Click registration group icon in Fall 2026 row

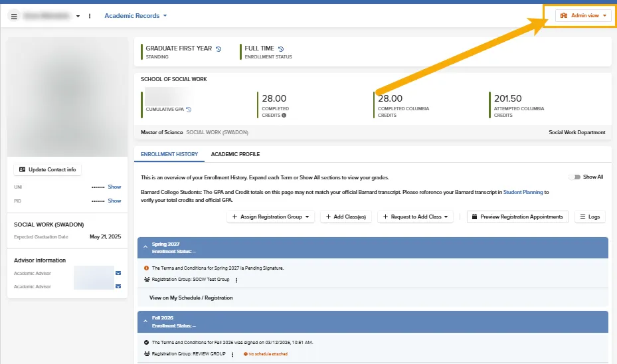[x=147, y=354]
